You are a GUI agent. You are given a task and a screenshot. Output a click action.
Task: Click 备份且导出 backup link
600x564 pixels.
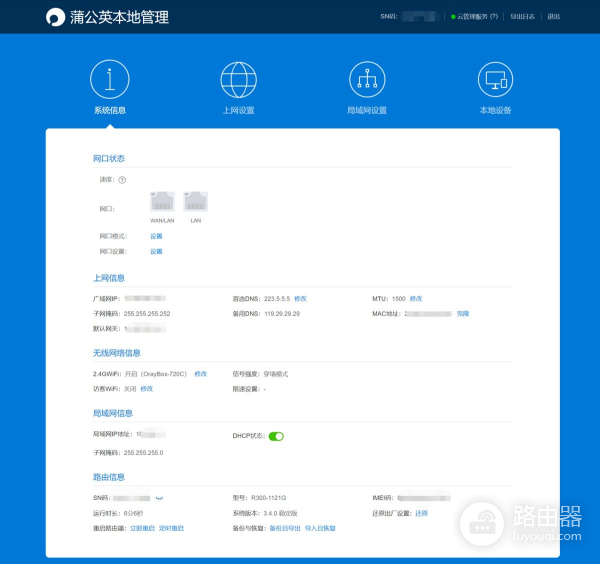(x=285, y=528)
